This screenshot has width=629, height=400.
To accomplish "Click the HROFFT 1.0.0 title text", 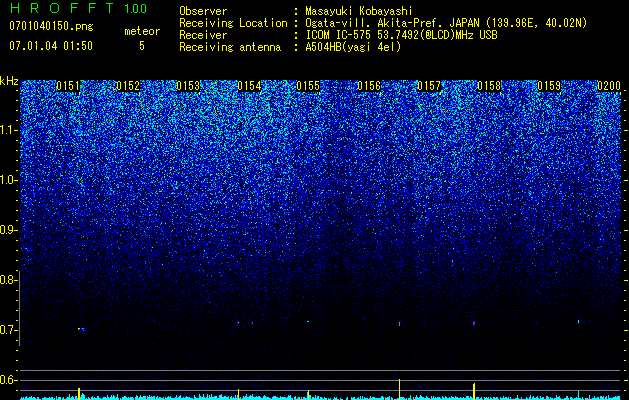I will point(78,8).
